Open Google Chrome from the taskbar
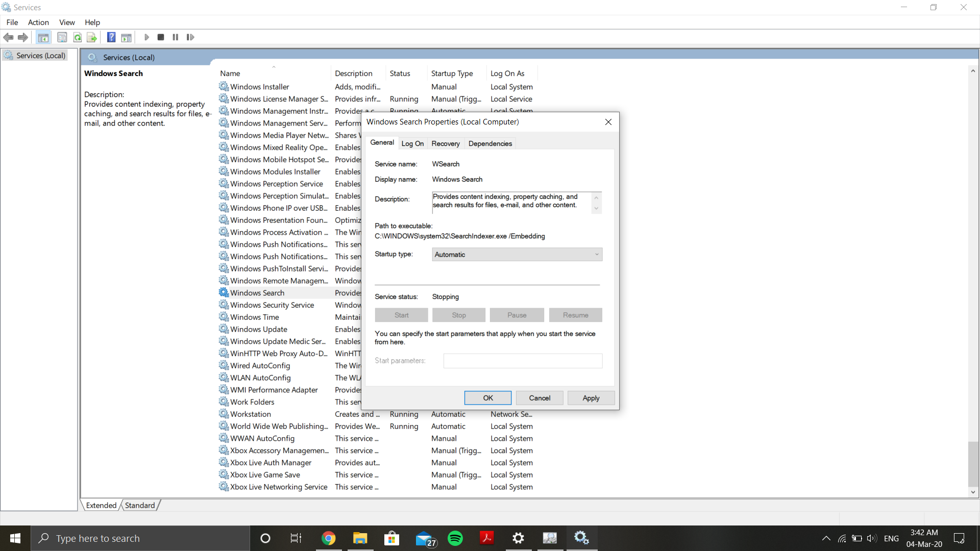Image resolution: width=980 pixels, height=551 pixels. (328, 538)
